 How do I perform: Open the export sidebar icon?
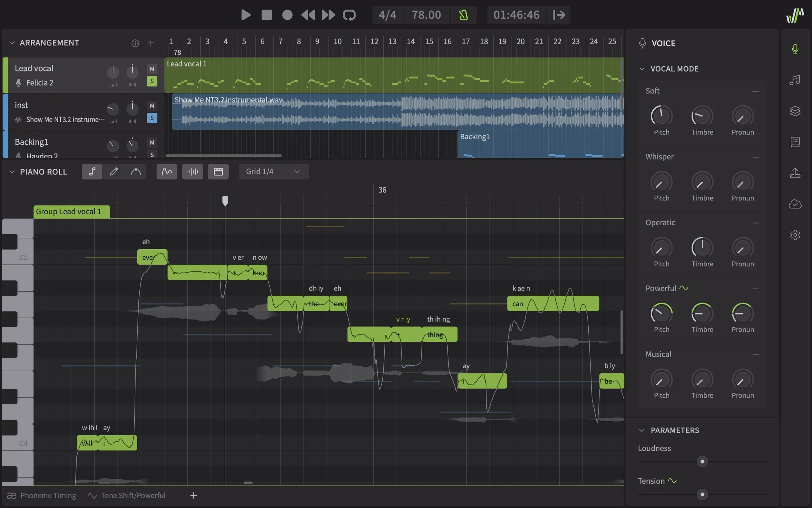coord(795,173)
